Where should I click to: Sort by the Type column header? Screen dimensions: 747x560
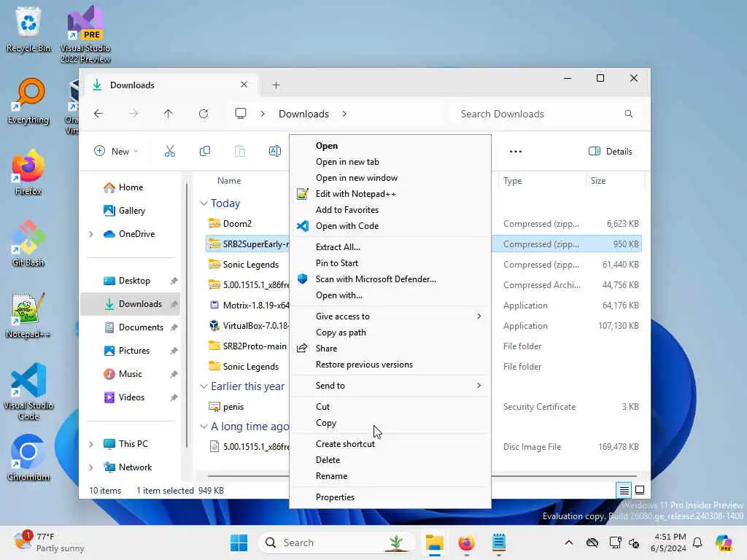tap(542, 181)
